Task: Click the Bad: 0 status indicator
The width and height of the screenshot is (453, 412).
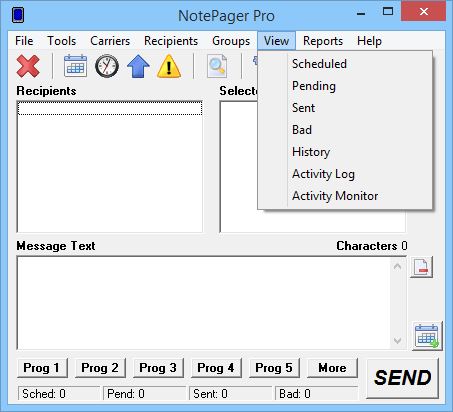Action: point(316,394)
